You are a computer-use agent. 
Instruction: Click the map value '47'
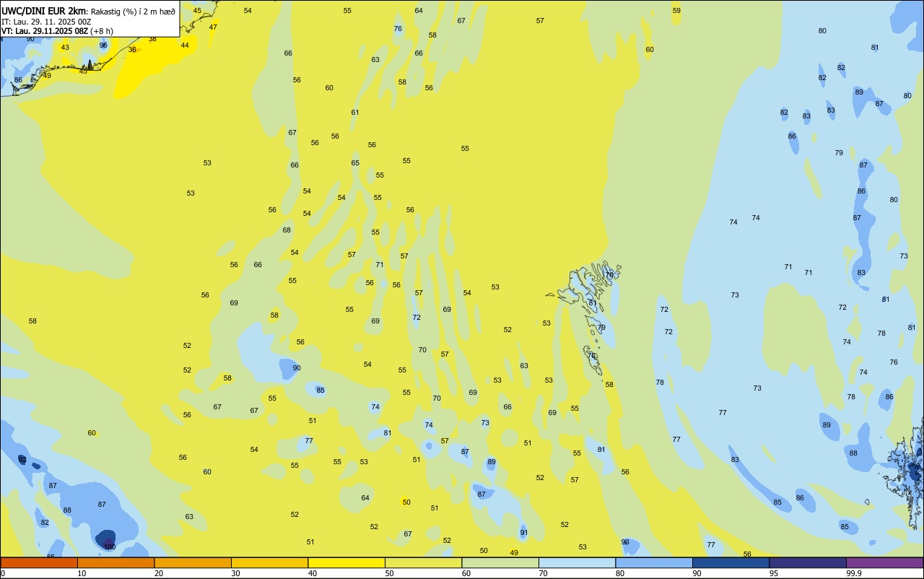[213, 27]
